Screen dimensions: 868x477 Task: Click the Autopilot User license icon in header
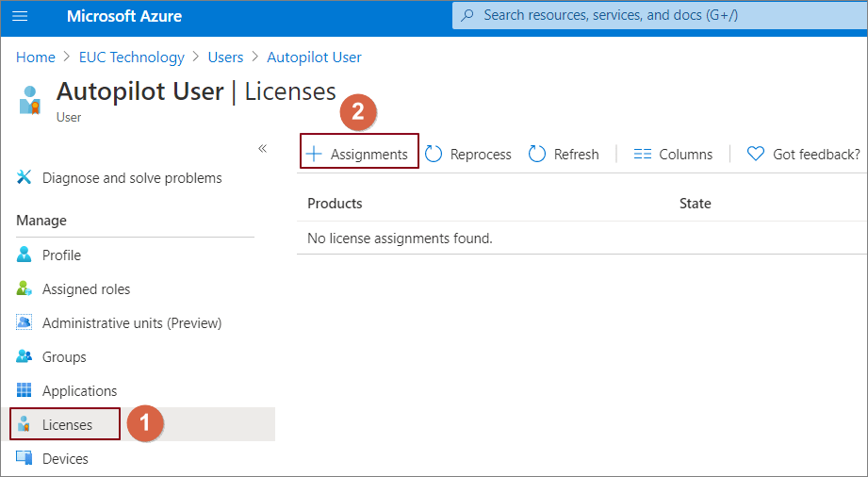tap(29, 100)
